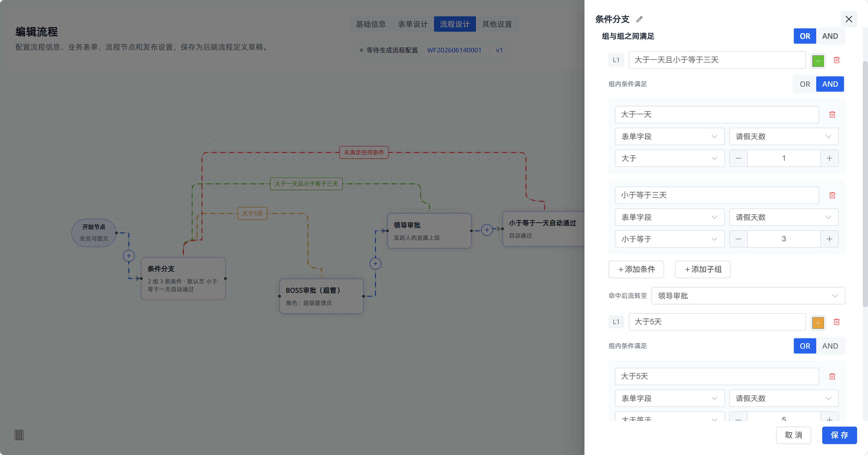Switch to the 流程设计 tab
The height and width of the screenshot is (455, 868).
pos(455,24)
